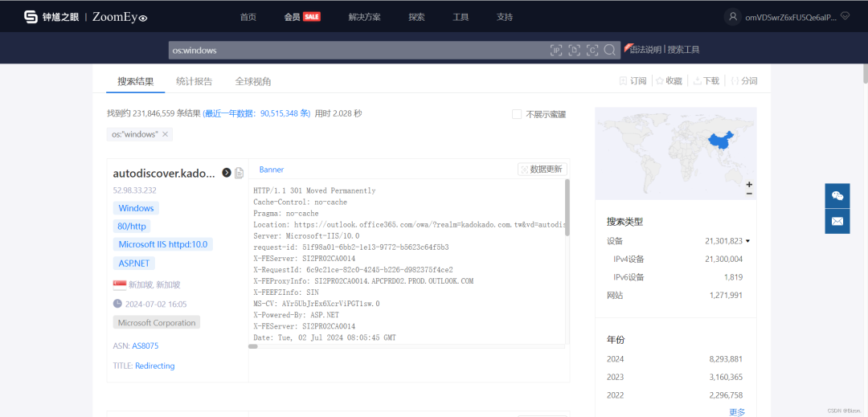Open 工具 navigation menu
This screenshot has width=868, height=417.
click(461, 17)
